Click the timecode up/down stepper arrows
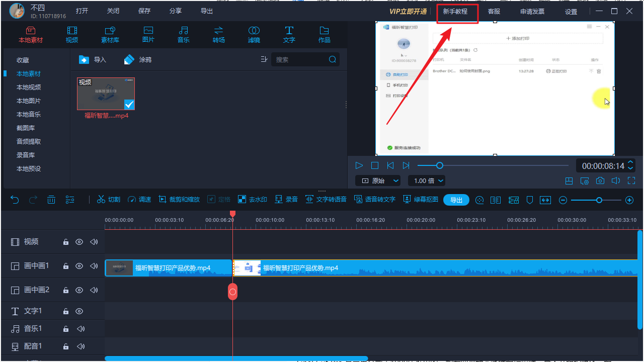The height and width of the screenshot is (362, 644). (x=630, y=165)
